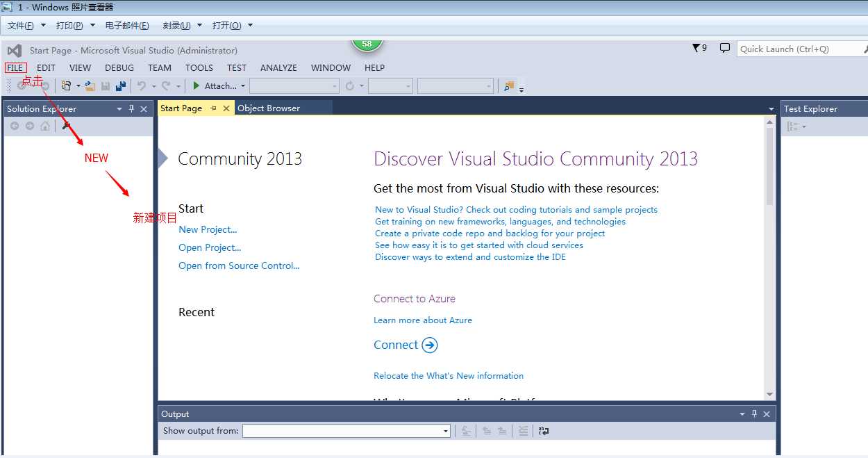The image size is (868, 458).
Task: Click Test Explorer group-by icon
Action: click(x=792, y=126)
